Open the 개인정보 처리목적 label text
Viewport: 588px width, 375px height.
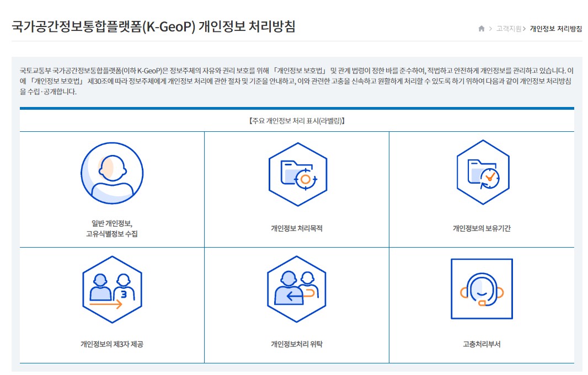tap(297, 228)
